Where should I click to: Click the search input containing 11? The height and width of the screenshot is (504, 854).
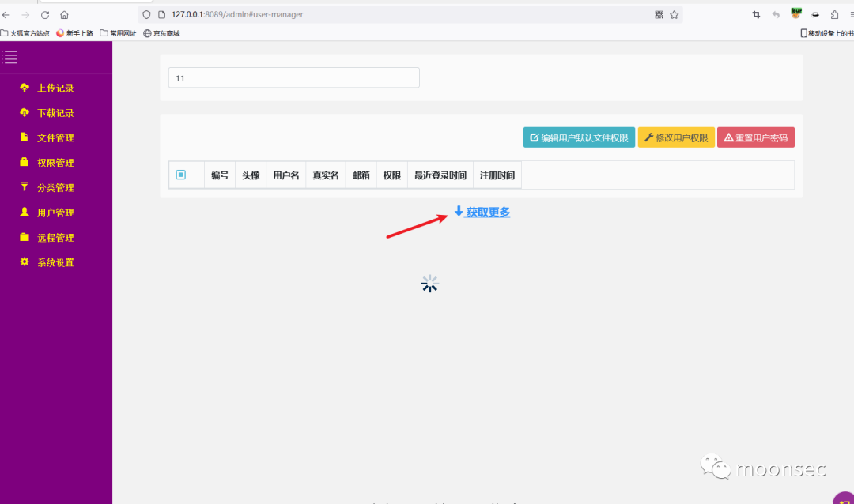(293, 78)
